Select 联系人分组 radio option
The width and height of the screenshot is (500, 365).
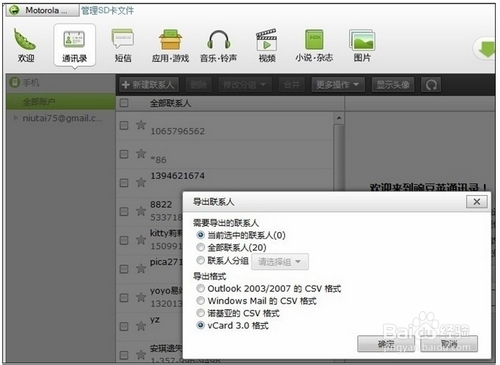200,260
